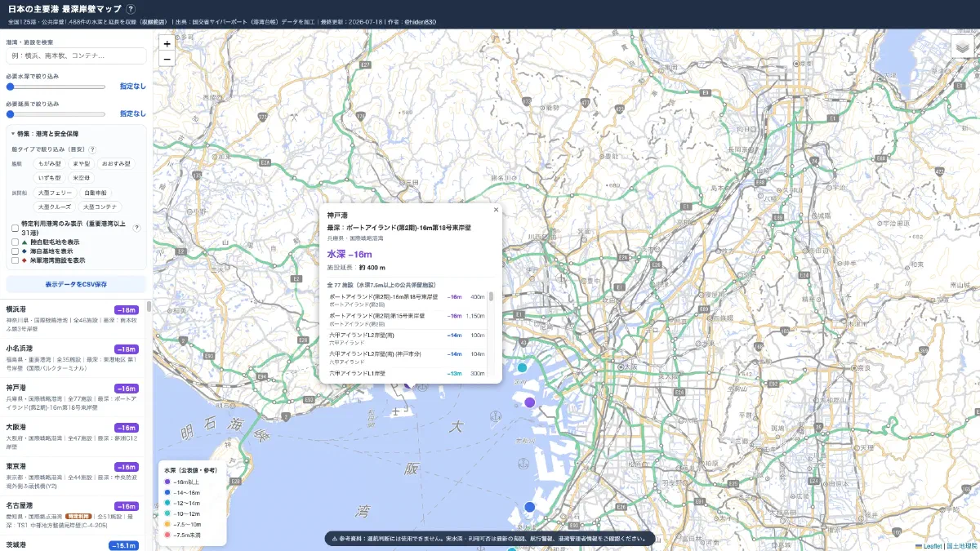The image size is (980, 551).
Task: Click the help icon next to 船タイプで絞り込み
Action: tap(92, 150)
